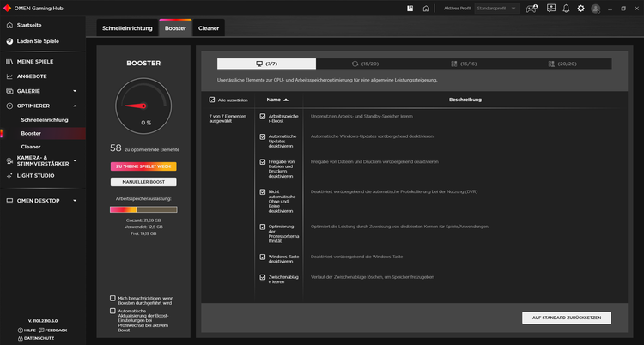Image resolution: width=644 pixels, height=345 pixels.
Task: Expand the Kamera- & Stimmverstärker arrow
Action: point(75,160)
